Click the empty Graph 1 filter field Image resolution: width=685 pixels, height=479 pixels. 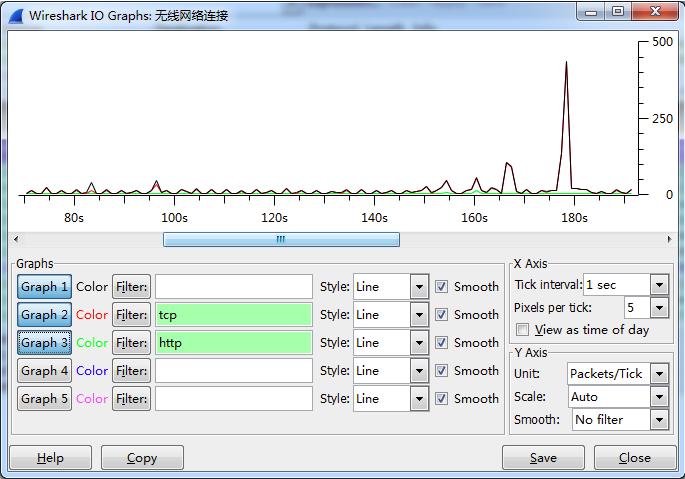(234, 287)
